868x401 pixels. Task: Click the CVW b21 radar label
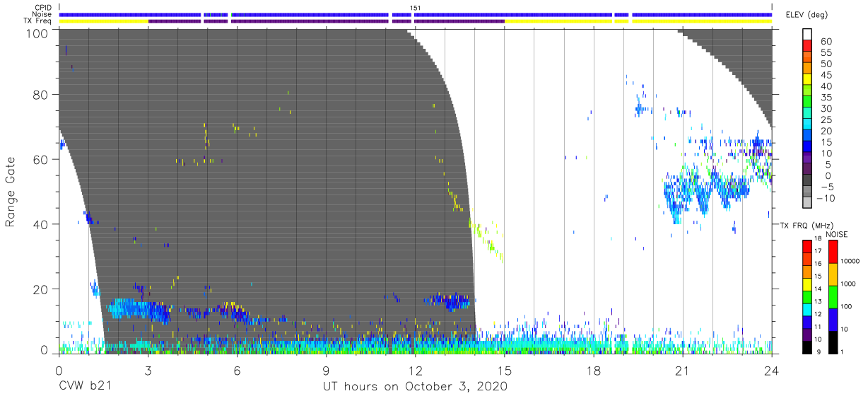85,387
